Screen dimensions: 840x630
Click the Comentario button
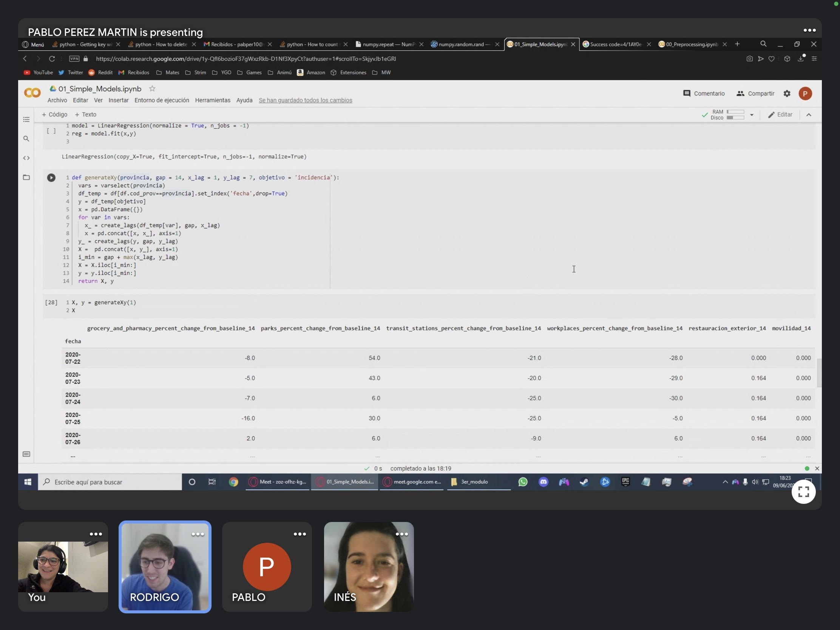(704, 93)
